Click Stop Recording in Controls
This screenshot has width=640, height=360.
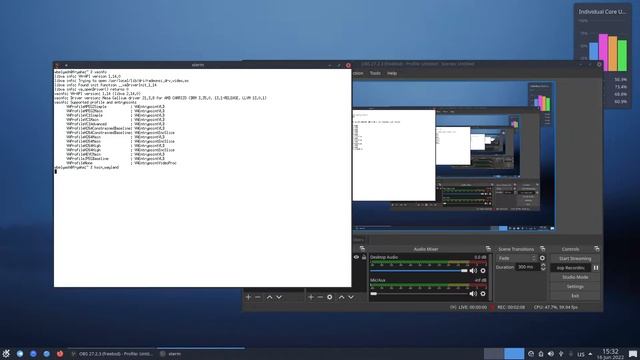coord(570,268)
